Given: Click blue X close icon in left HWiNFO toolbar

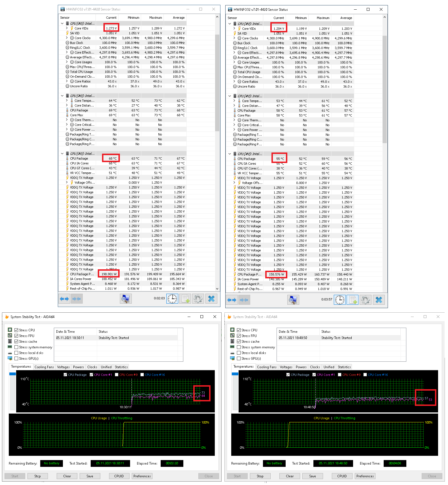Looking at the screenshot, I should pos(211,298).
